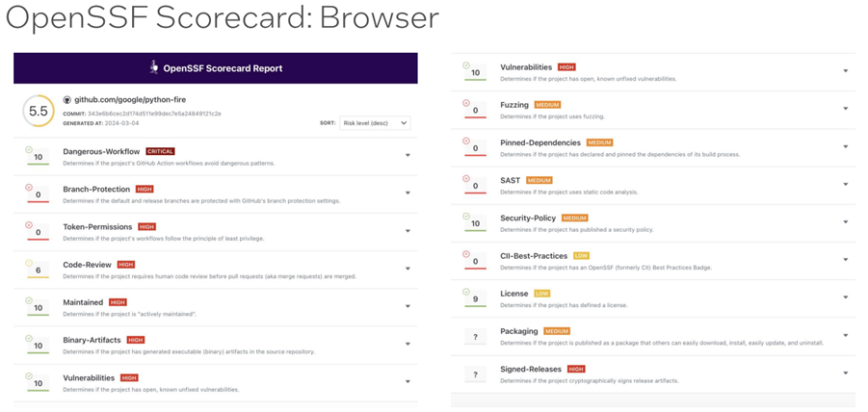
Task: Click the GitHub icon beside the repository name
Action: pos(66,100)
